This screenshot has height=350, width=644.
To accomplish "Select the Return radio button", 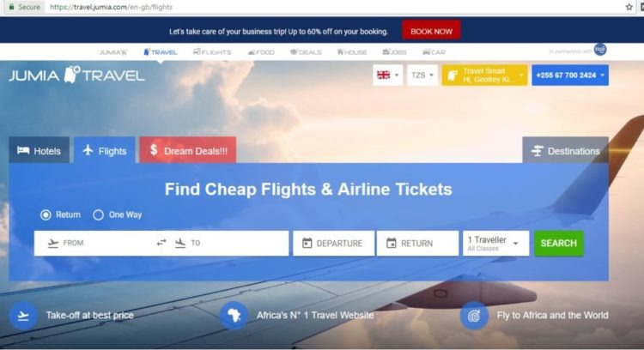I will (x=46, y=214).
